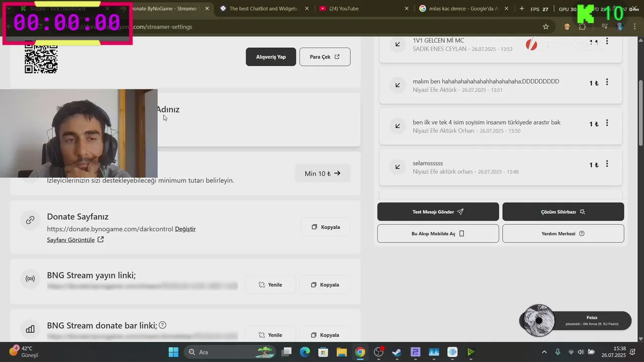Open Microsoft Store from the taskbar
Screen dimensions: 644x362
tap(323, 352)
